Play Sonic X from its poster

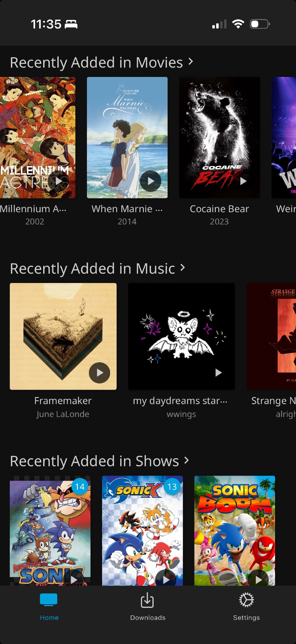pyautogui.click(x=166, y=580)
